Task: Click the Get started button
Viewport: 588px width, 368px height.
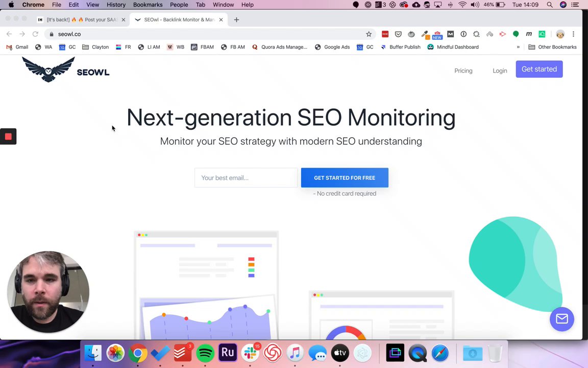Action: 539,69
